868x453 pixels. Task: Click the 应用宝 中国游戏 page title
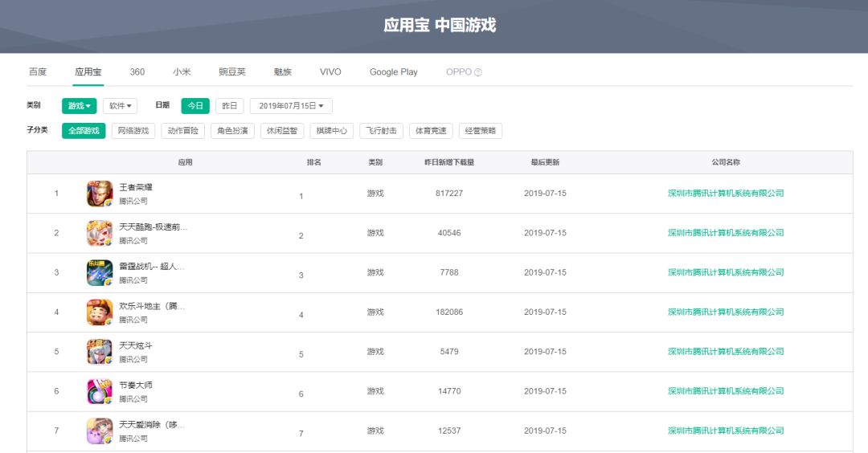coord(440,26)
